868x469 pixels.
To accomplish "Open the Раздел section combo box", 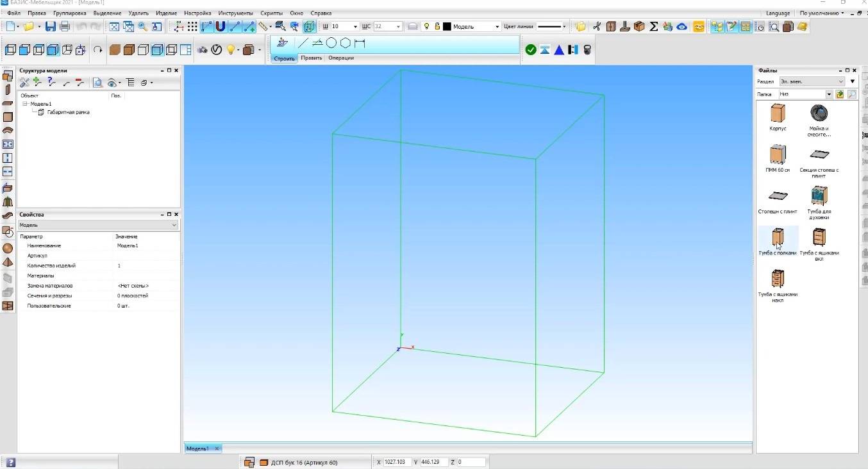I will tap(812, 81).
